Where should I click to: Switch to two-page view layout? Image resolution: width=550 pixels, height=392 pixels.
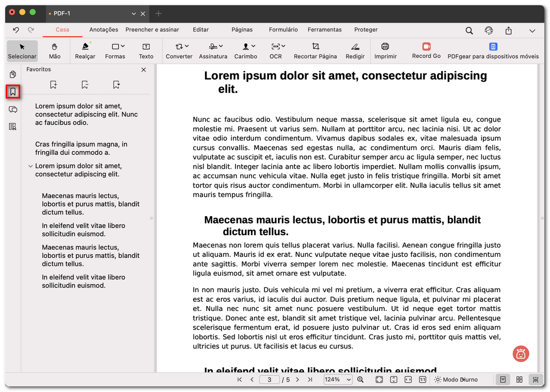pyautogui.click(x=519, y=380)
